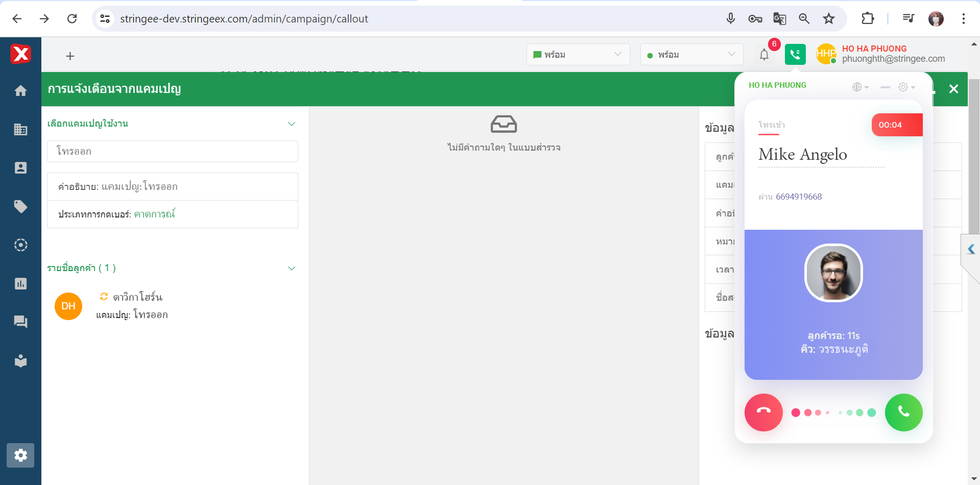Image resolution: width=980 pixels, height=485 pixels.
Task: Click the green softphone icon in header
Action: coord(795,55)
